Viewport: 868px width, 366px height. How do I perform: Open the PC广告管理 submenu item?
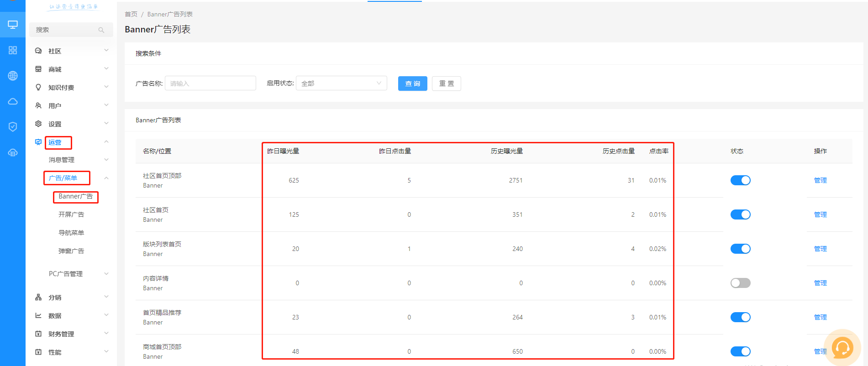tap(66, 274)
